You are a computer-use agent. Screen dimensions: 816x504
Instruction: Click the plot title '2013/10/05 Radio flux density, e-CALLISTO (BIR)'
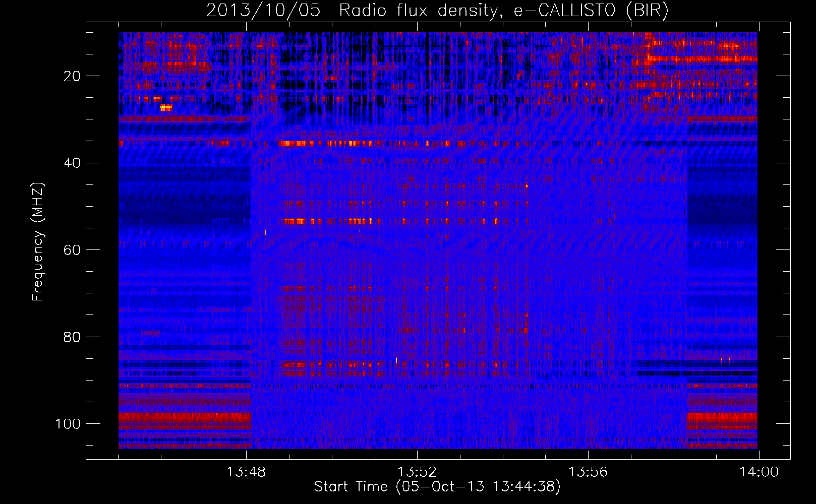(x=437, y=10)
